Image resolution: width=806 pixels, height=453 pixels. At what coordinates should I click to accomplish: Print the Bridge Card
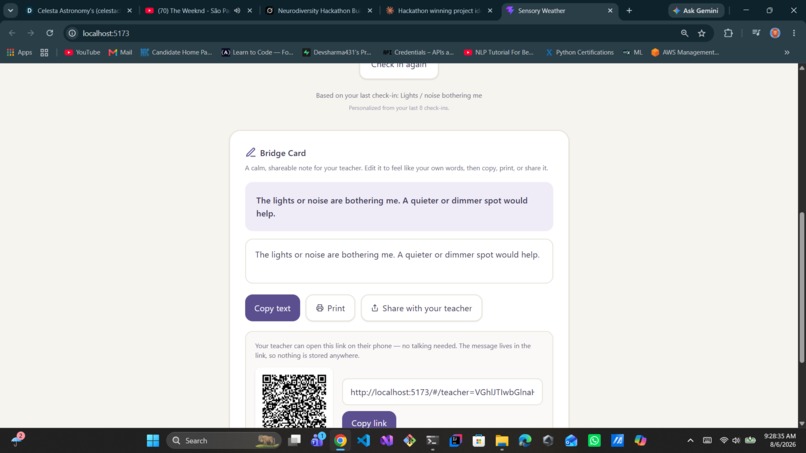click(330, 308)
